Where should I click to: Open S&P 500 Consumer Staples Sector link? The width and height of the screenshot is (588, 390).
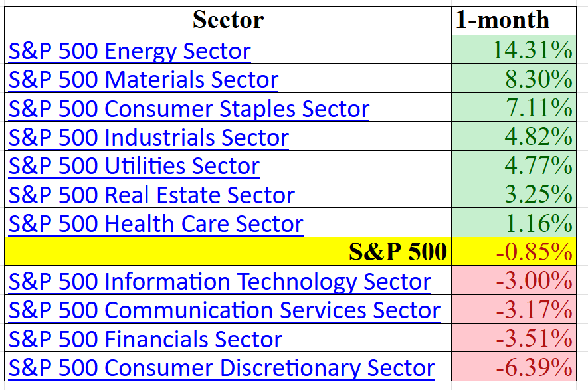click(189, 108)
